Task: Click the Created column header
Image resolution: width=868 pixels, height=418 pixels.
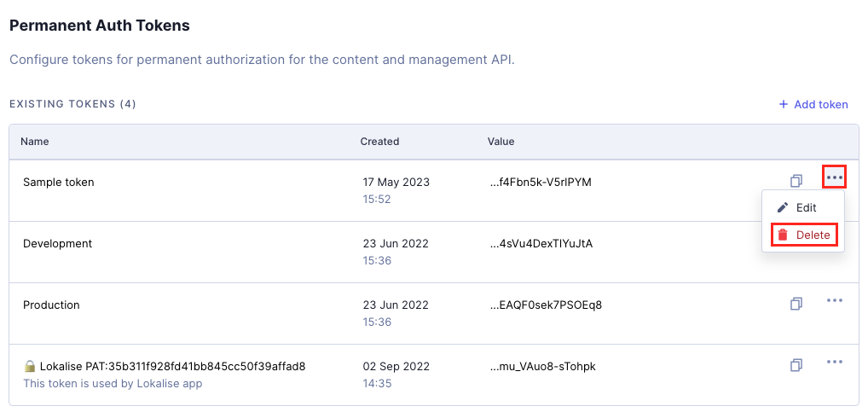Action: pos(379,142)
